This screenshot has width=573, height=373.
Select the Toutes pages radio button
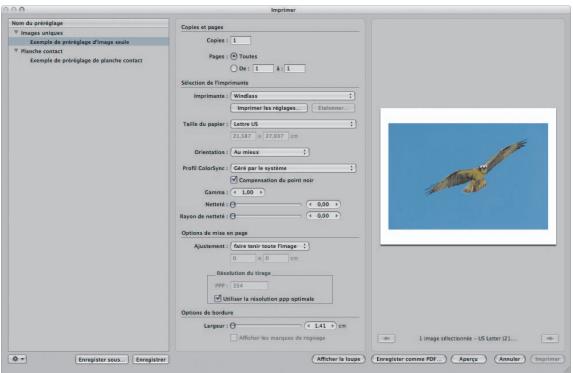coord(234,56)
